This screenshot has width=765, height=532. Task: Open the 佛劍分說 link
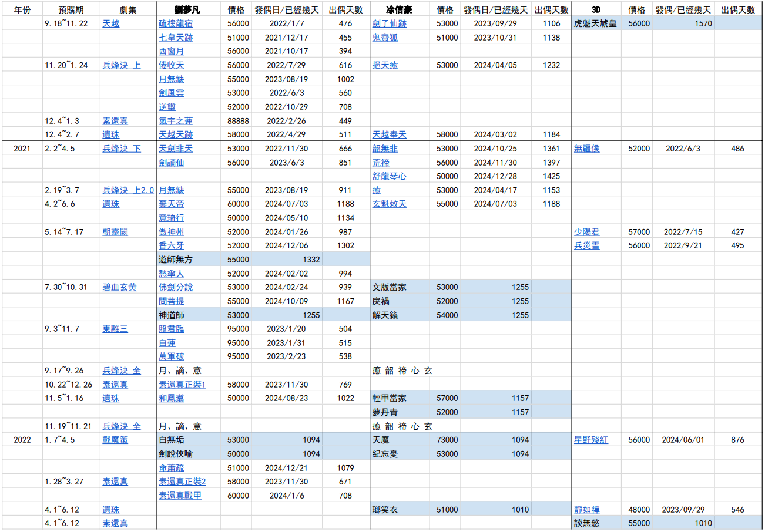click(176, 287)
